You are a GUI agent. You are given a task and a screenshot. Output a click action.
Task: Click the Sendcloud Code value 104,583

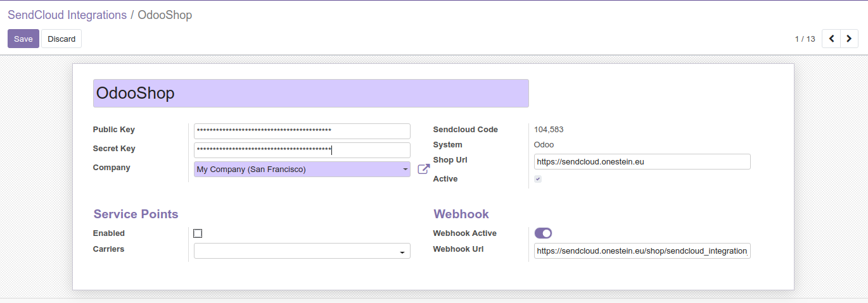549,130
